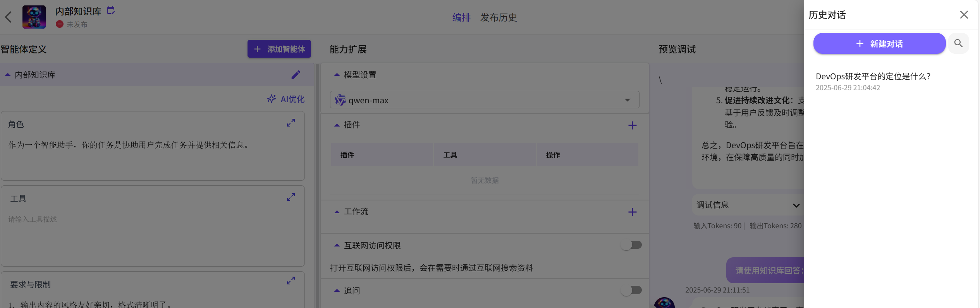Screen dimensions: 980x308
Task: Switch to the 编排 tab
Action: pos(461,17)
